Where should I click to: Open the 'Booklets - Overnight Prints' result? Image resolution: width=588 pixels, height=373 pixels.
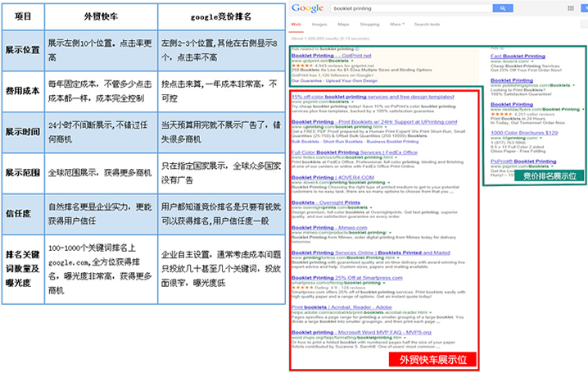pos(325,202)
